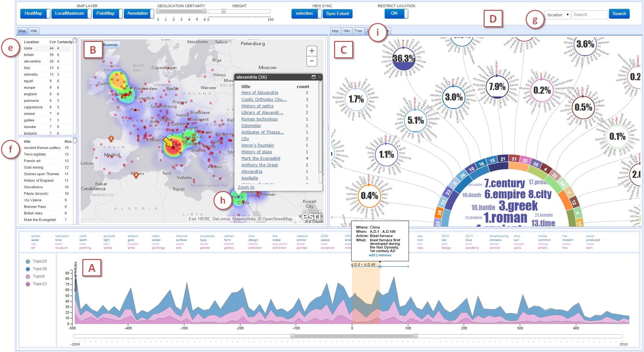This screenshot has height=352, width=644.
Task: Toggle the PointMap layer
Action: click(x=108, y=13)
